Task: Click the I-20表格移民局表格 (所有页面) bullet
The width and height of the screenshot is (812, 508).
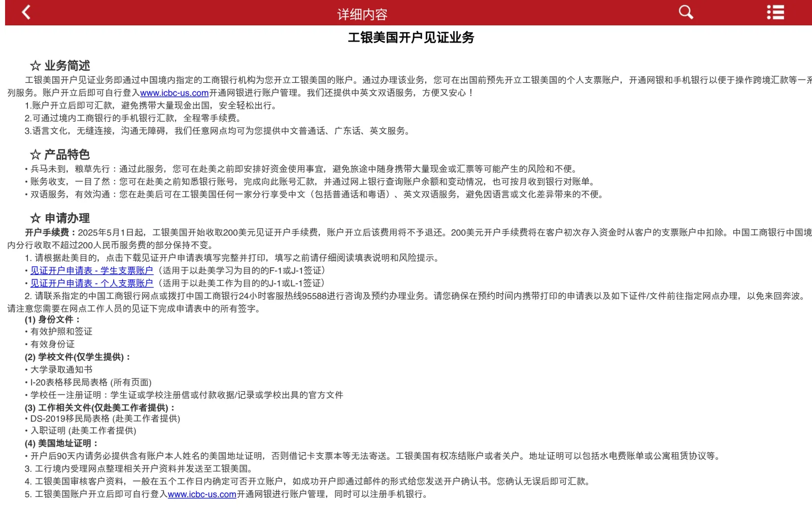Action: 88,383
